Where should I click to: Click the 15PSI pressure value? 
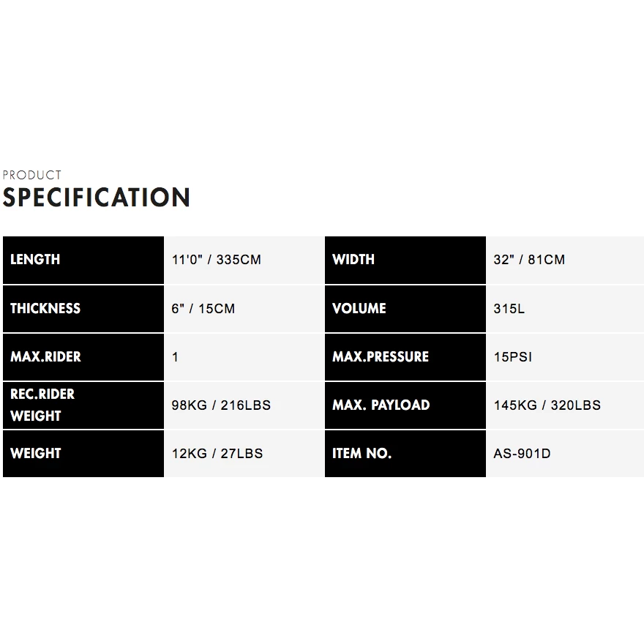click(x=513, y=356)
